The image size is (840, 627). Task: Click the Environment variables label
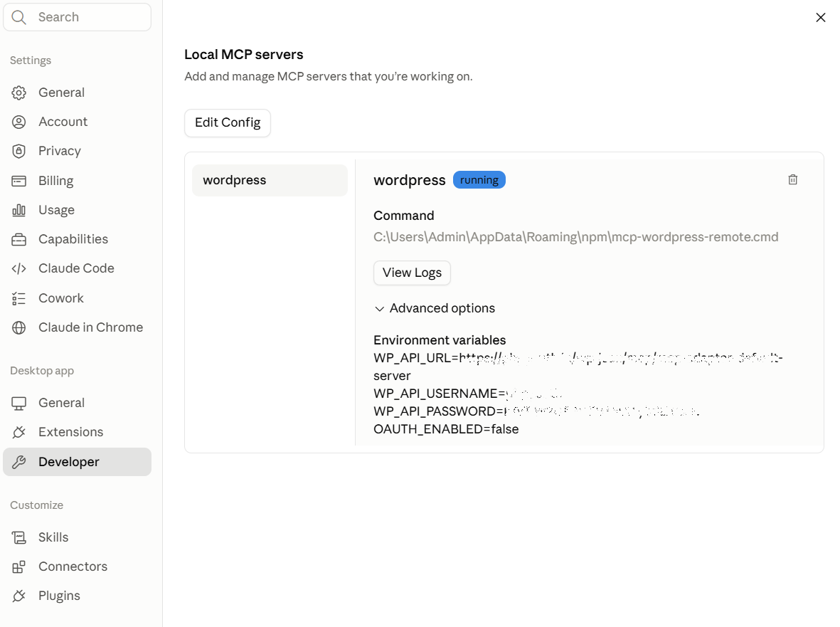click(x=440, y=340)
